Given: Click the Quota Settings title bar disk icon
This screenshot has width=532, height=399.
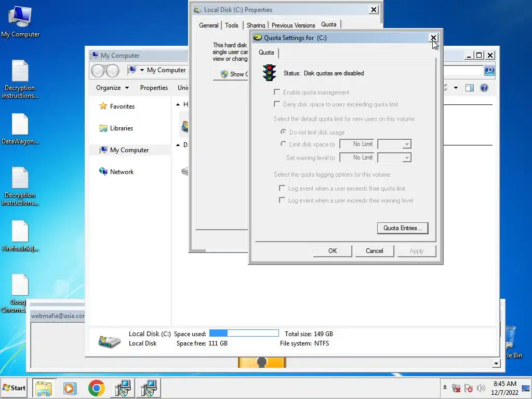Looking at the screenshot, I should tap(258, 37).
